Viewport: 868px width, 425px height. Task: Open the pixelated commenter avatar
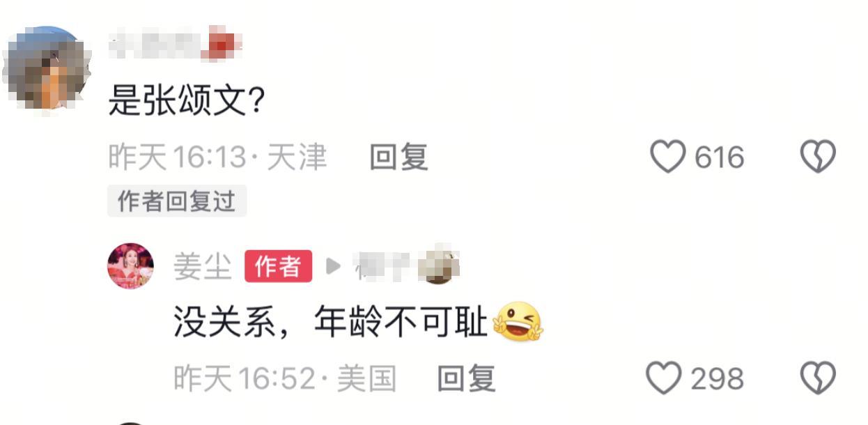tap(47, 69)
